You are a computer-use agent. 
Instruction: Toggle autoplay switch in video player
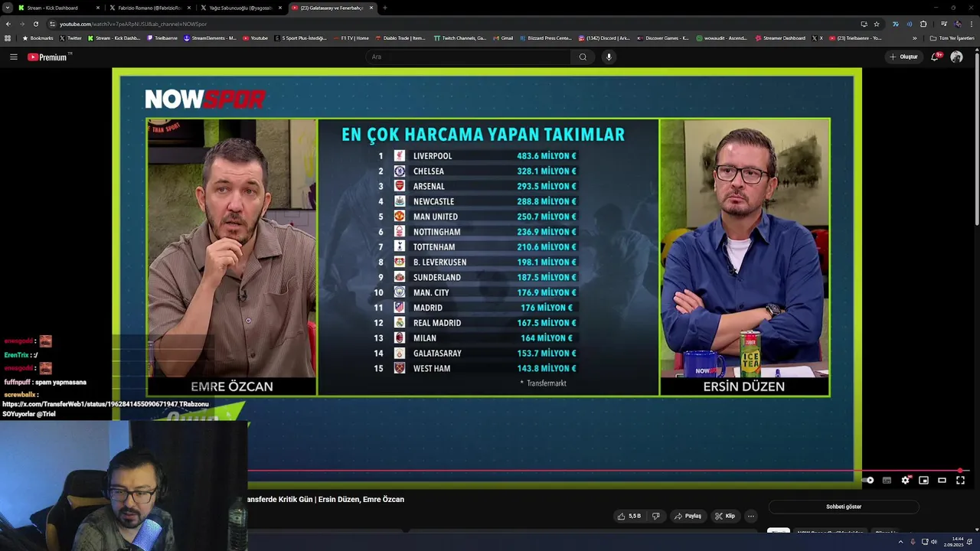point(867,481)
